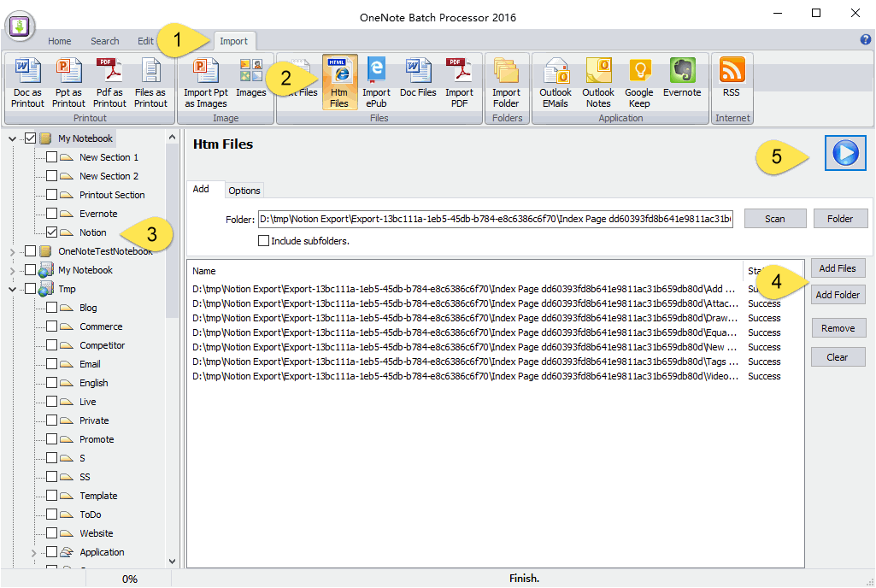This screenshot has width=876, height=588.
Task: Check New Section 2 checkbox
Action: pos(51,175)
